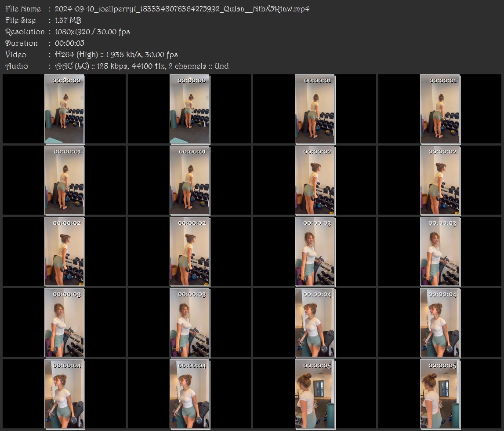Open the first thumbnail stamped 00:00:05
Viewport: 504px width, 431px height.
click(315, 394)
